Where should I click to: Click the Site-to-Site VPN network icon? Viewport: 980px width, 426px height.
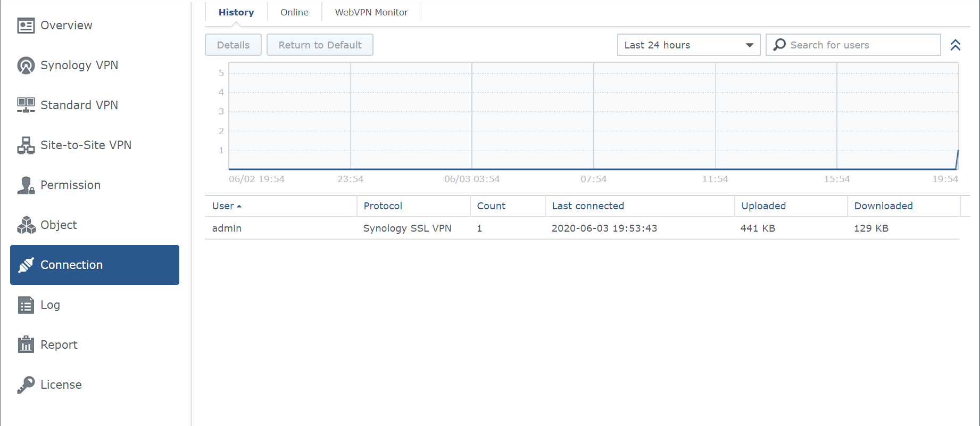click(x=26, y=145)
